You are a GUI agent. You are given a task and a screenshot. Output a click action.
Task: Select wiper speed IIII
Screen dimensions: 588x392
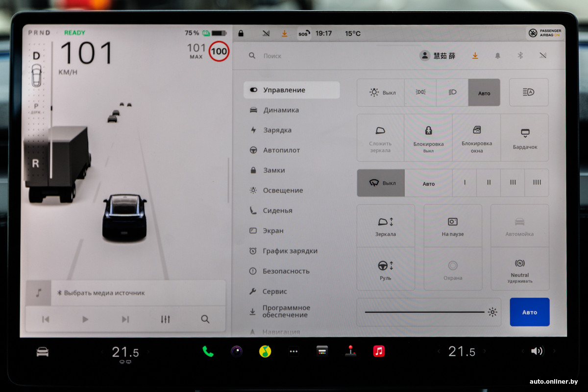pos(537,183)
